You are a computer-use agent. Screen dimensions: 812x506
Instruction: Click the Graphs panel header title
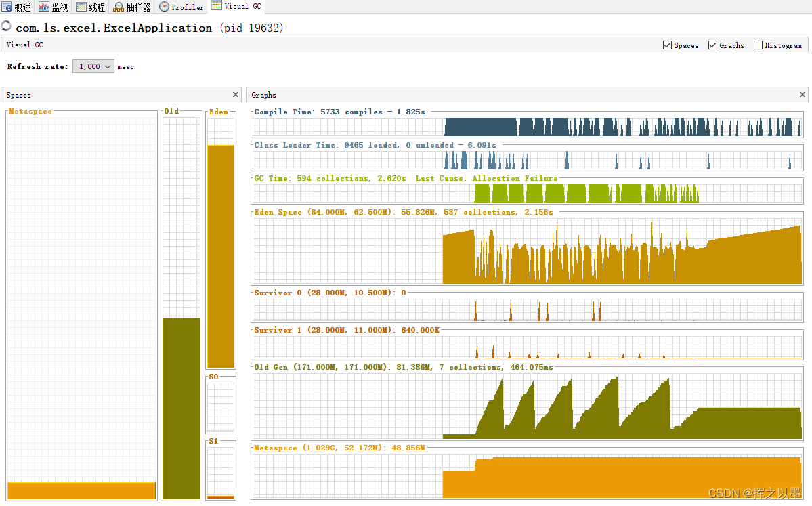click(263, 95)
